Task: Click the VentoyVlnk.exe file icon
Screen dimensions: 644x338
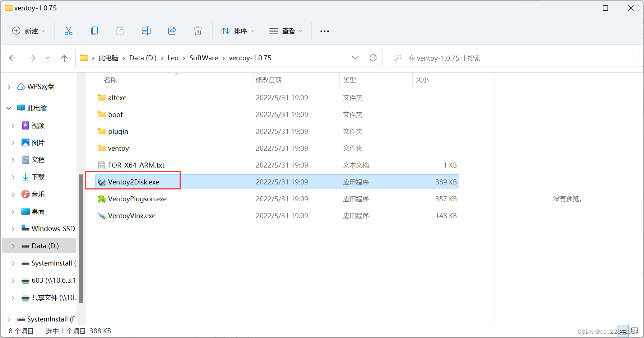Action: point(102,216)
